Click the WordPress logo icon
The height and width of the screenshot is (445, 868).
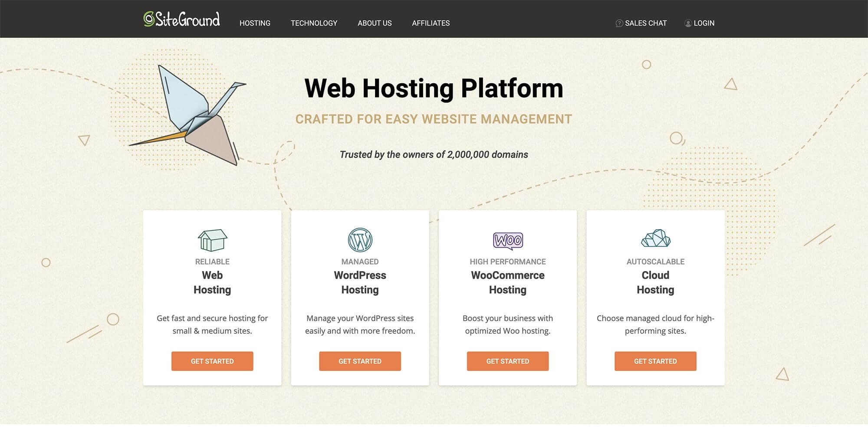point(360,240)
